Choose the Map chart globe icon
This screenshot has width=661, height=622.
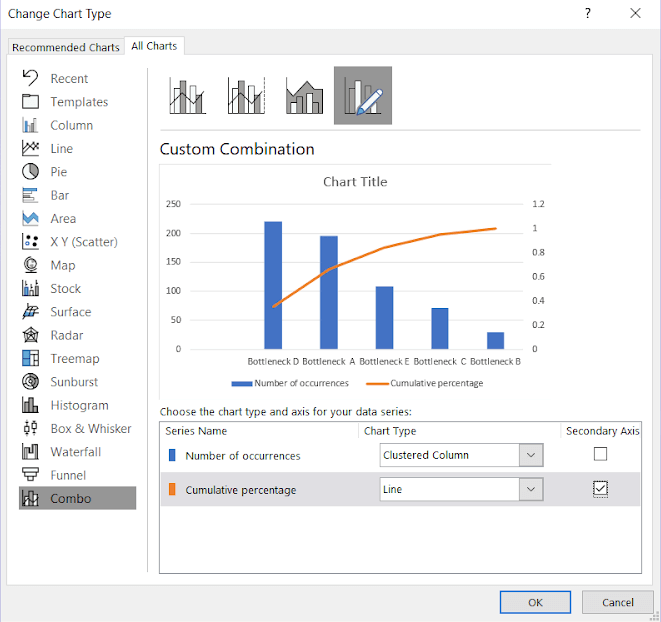(x=30, y=265)
